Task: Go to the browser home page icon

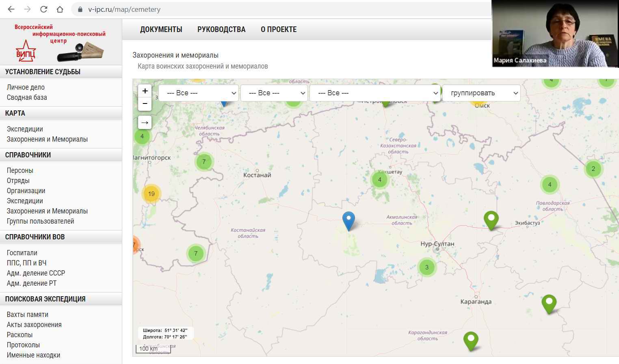Action: click(60, 9)
